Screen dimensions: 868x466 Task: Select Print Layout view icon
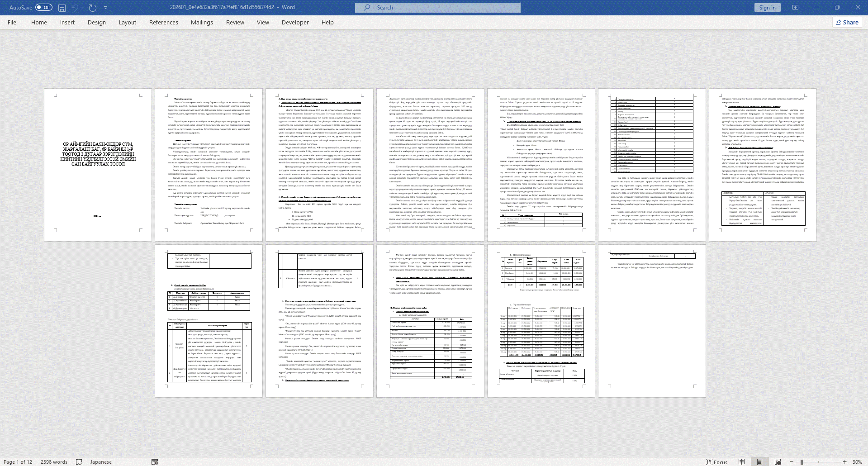click(x=759, y=462)
